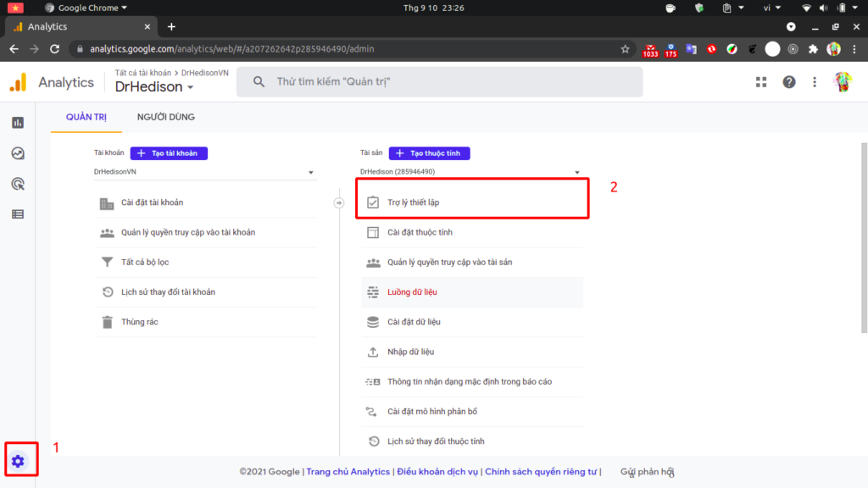Screen dimensions: 868x488
Task: Open the help question mark icon
Action: tap(789, 82)
